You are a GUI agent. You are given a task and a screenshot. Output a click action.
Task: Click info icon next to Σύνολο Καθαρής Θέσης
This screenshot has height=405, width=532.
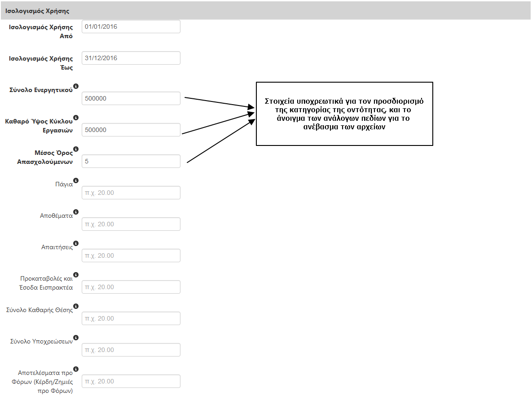[75, 306]
